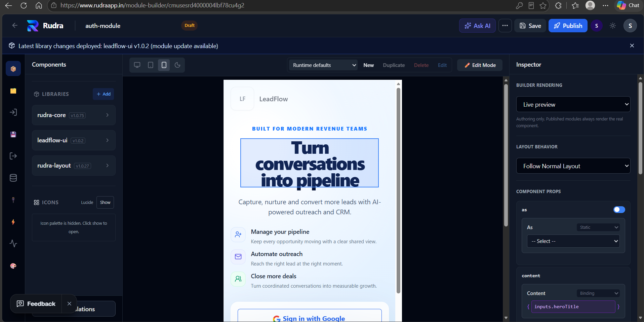The height and width of the screenshot is (322, 644).
Task: Open the Binding mode dropdown for Content
Action: [x=598, y=293]
